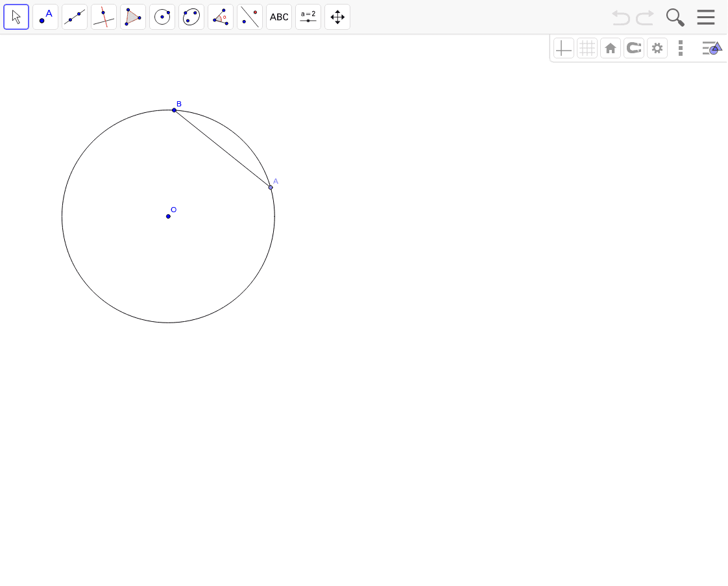Select the Point tool
The height and width of the screenshot is (586, 728).
click(45, 17)
